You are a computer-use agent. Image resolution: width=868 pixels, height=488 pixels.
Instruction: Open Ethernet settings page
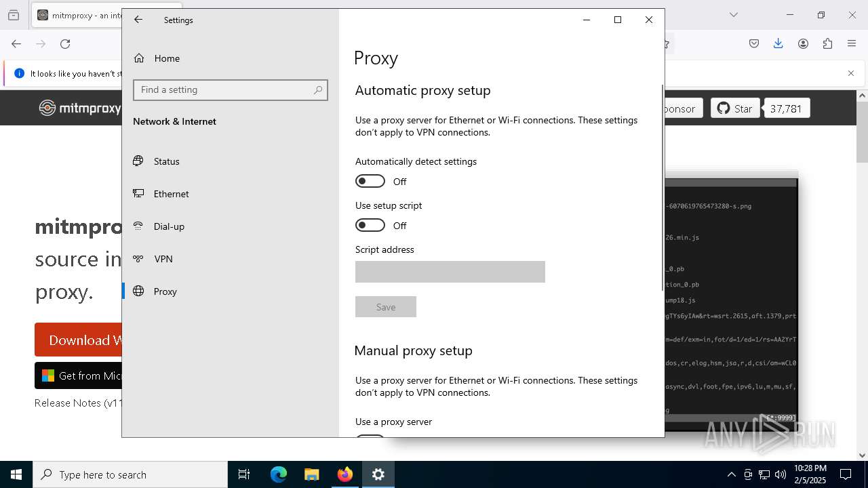click(x=171, y=194)
